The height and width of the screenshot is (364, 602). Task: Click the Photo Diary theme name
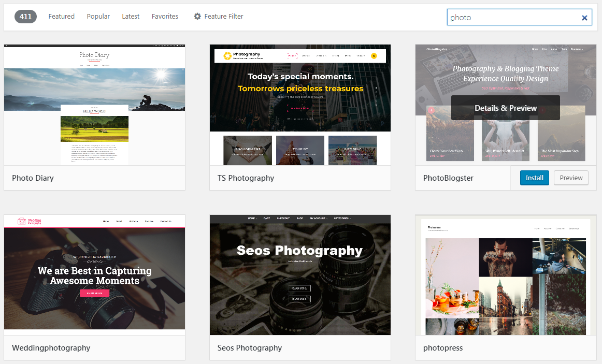[33, 178]
